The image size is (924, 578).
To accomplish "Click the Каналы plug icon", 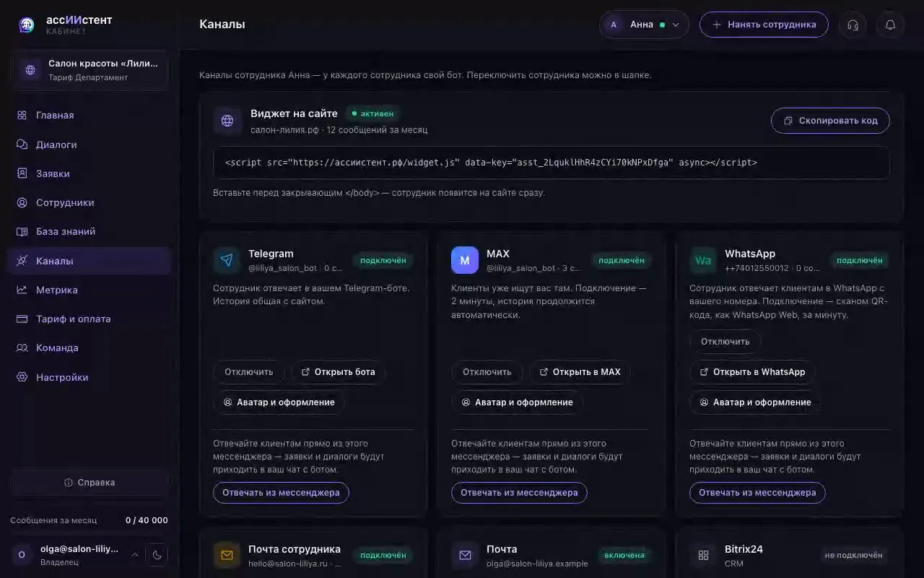I will pyautogui.click(x=22, y=261).
